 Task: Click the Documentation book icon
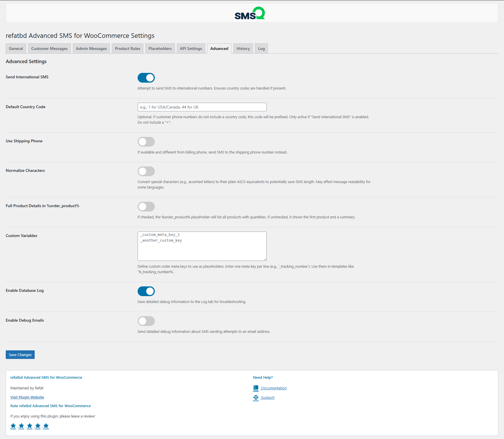(256, 388)
